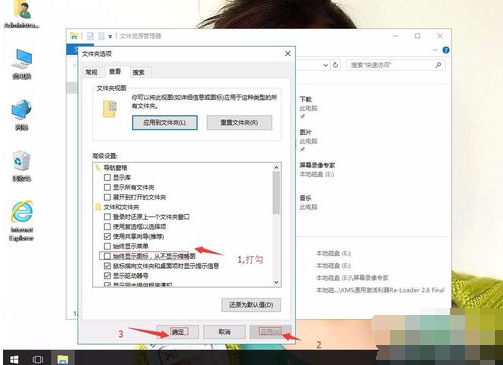Select the Internet Explorer desktop icon

coord(22,220)
